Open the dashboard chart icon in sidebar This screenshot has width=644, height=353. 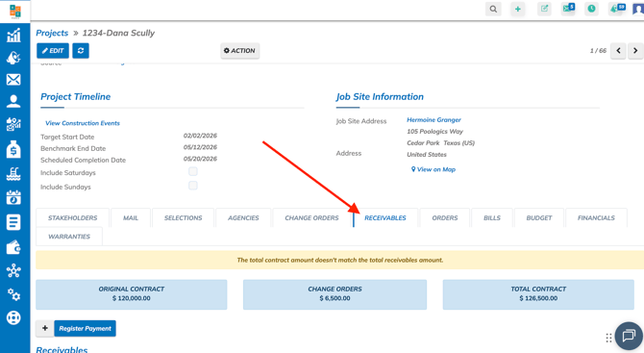13,36
